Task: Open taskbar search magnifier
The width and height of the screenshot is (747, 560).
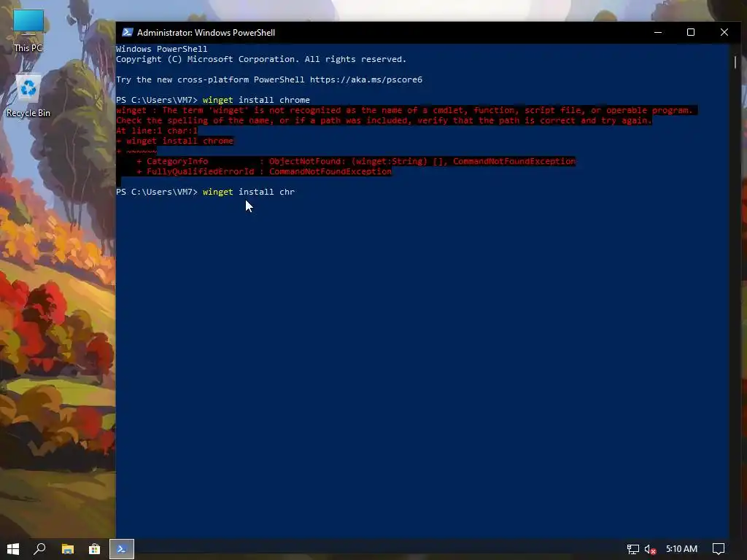Action: pos(39,549)
